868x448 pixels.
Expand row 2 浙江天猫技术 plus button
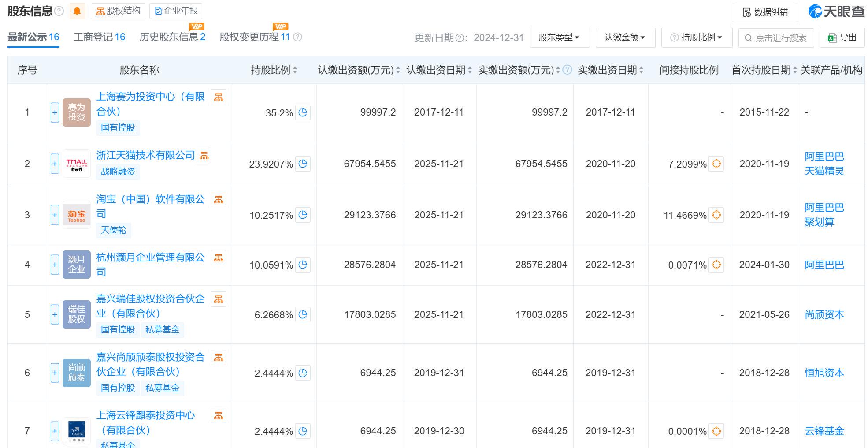pyautogui.click(x=55, y=164)
